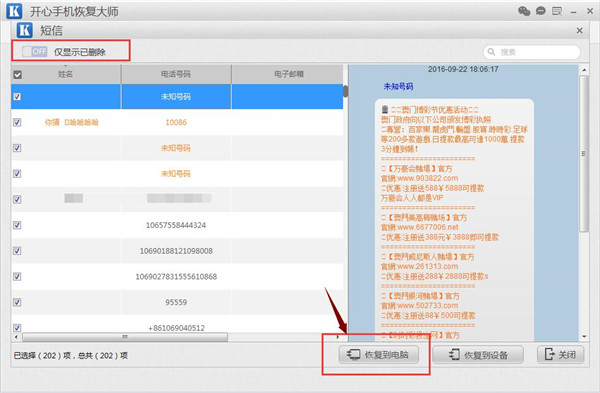Select the highlighted 未知号码 row
The width and height of the screenshot is (600, 393).
point(177,96)
